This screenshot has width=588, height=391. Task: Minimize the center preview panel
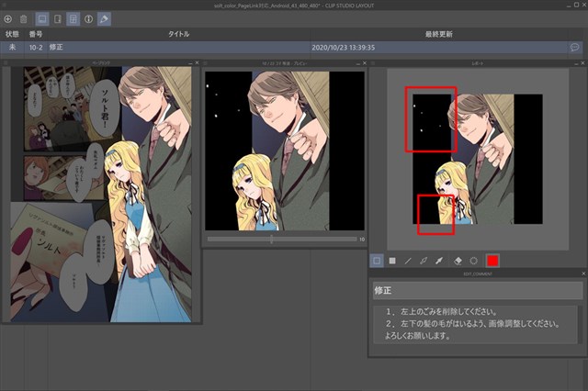[357, 63]
